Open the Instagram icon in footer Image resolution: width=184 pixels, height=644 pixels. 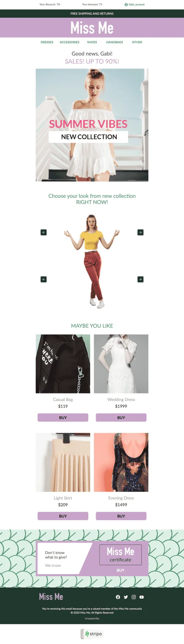coord(134,597)
